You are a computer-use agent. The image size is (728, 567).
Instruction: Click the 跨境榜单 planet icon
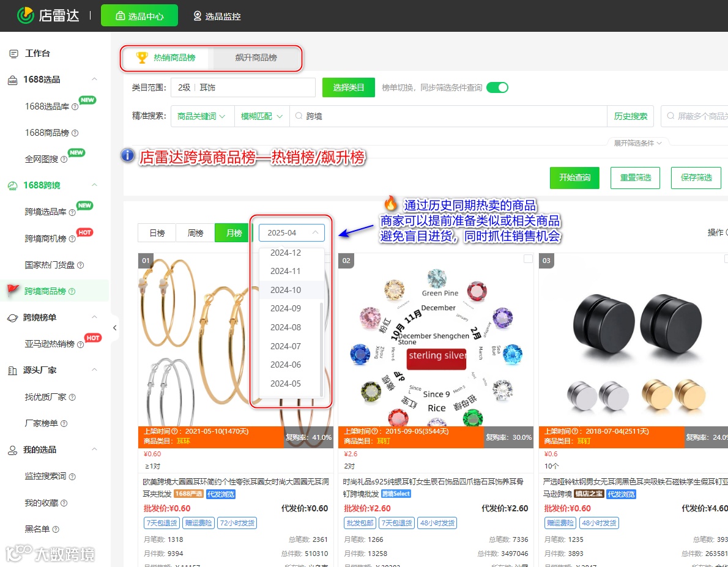point(12,318)
